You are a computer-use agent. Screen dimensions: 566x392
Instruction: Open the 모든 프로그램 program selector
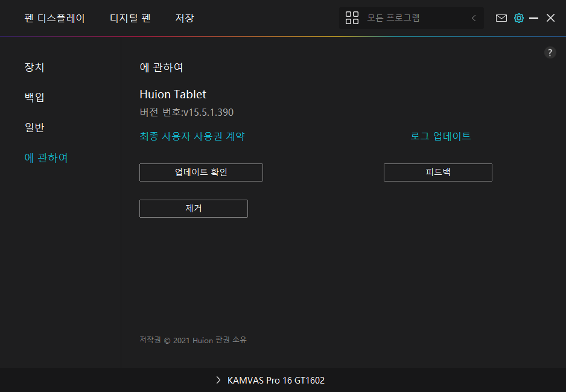(411, 18)
